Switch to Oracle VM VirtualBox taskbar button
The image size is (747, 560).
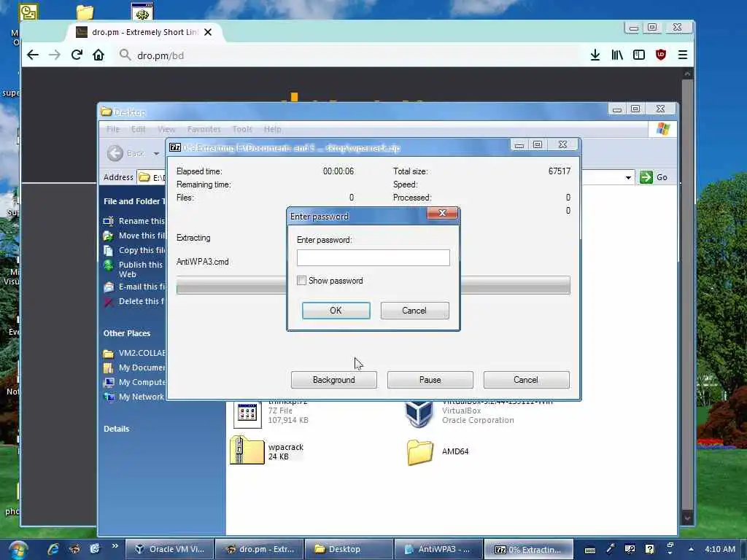pyautogui.click(x=169, y=549)
